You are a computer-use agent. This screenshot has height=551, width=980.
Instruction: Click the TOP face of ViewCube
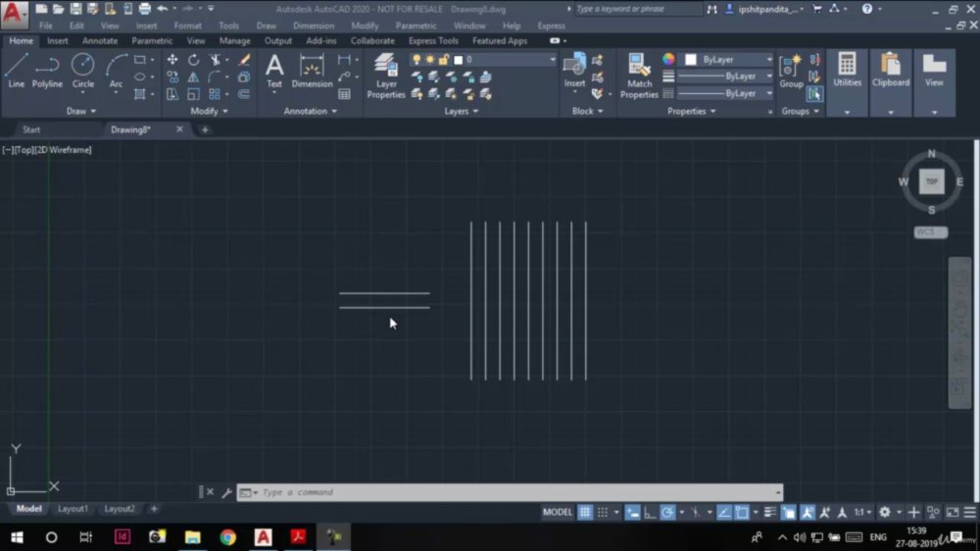pos(932,182)
